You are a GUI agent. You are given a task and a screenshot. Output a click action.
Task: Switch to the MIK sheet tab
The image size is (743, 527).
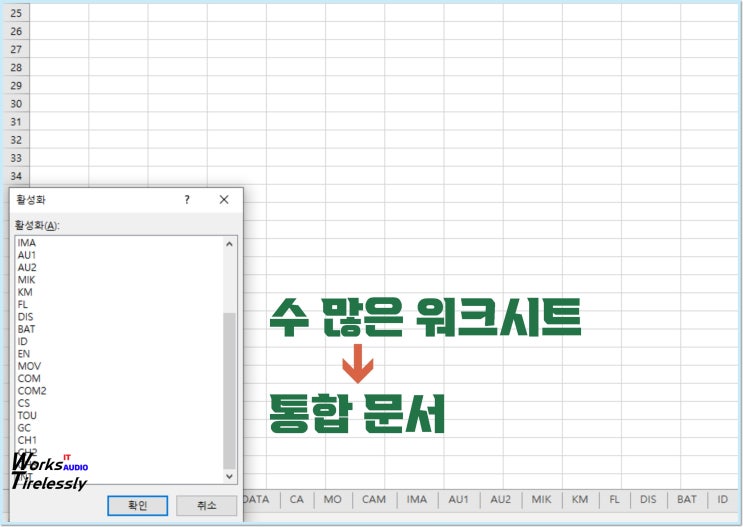(542, 500)
